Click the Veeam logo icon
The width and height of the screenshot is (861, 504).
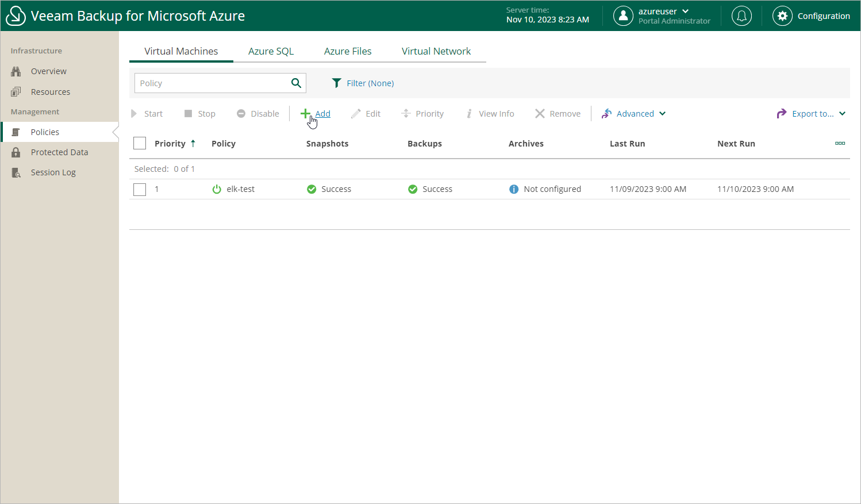tap(16, 16)
